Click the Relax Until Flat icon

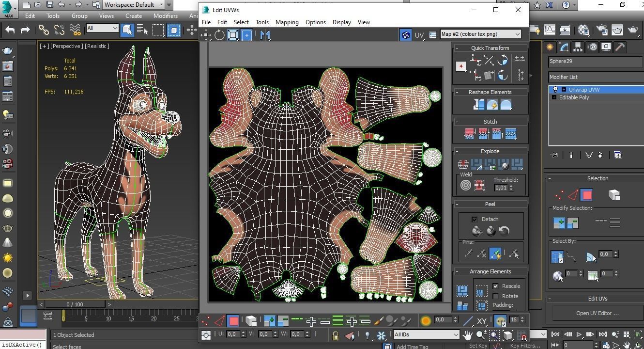pos(492,105)
